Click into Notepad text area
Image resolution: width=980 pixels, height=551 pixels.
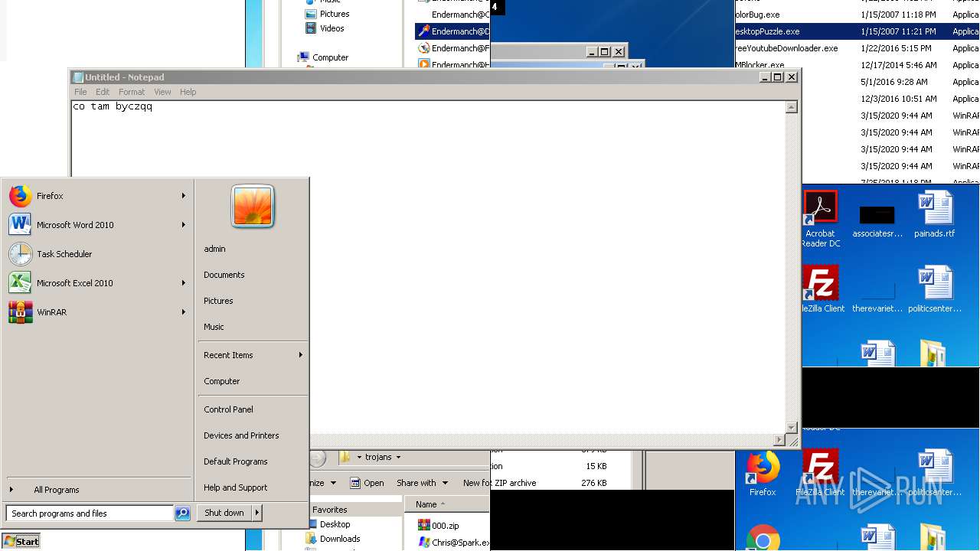click(x=429, y=268)
